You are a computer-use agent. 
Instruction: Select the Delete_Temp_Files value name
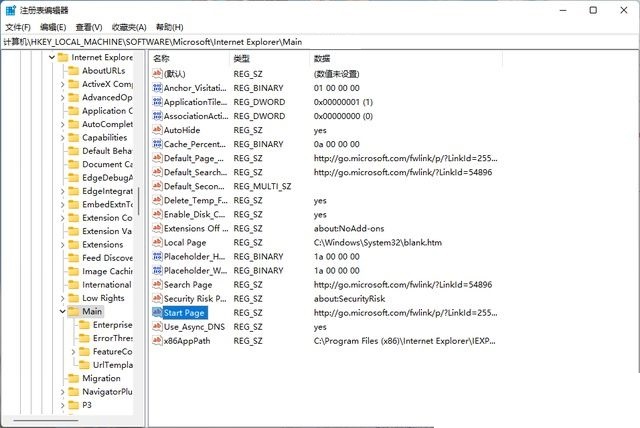(x=196, y=200)
